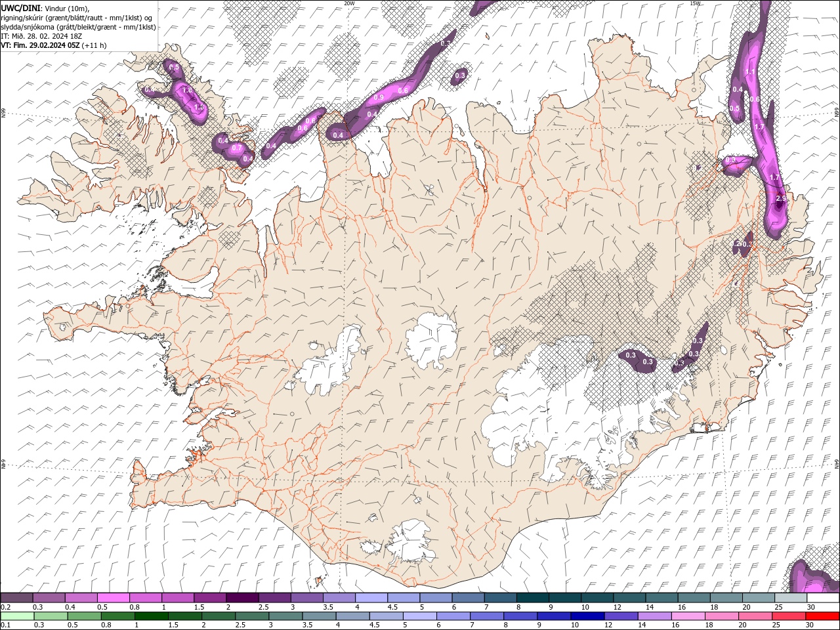This screenshot has width=840, height=630.
Task: Select lower legend swatch between 4 and 4.5
Action: tap(352, 616)
